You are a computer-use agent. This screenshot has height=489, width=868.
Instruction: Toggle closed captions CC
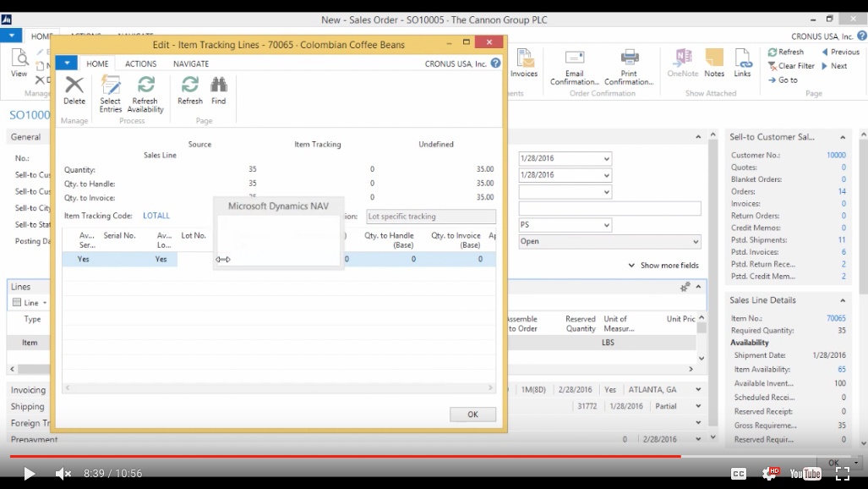tap(739, 474)
